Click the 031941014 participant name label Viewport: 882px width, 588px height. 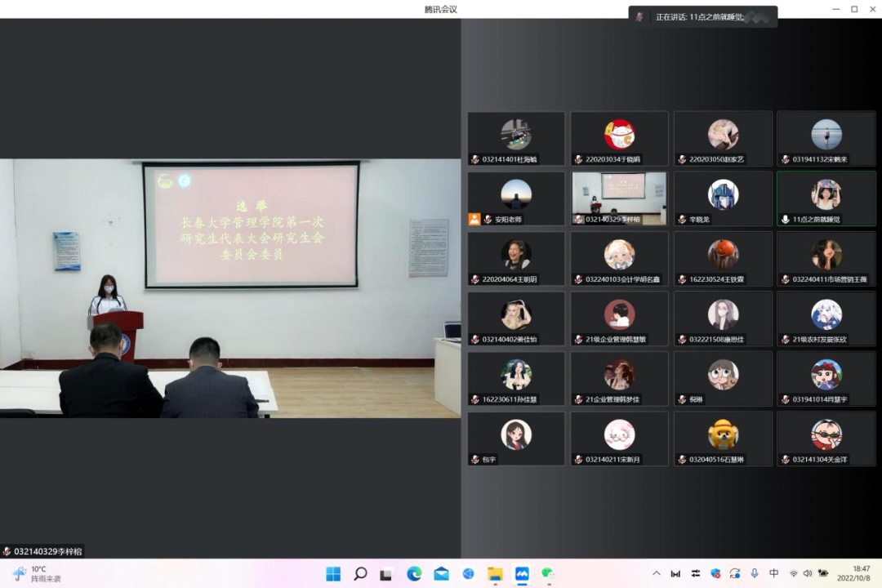[x=820, y=399]
